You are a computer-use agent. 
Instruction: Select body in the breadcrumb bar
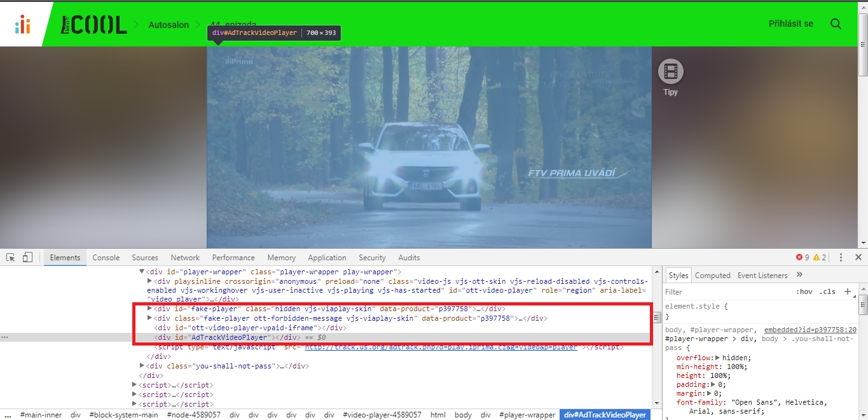point(463,415)
